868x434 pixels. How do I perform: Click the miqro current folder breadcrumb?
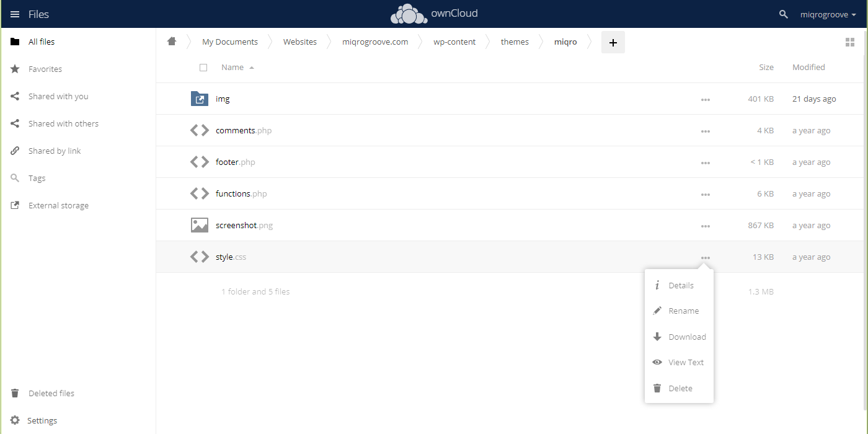(565, 42)
